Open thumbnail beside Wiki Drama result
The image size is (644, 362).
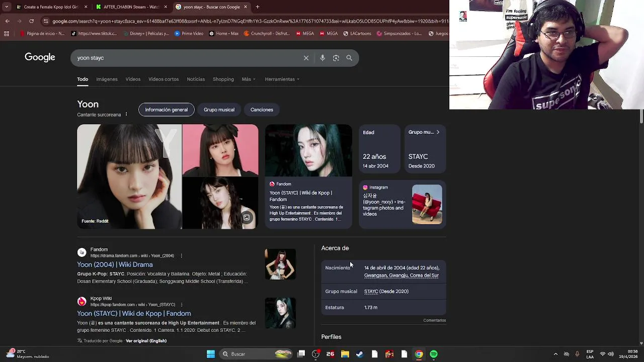pos(280,264)
